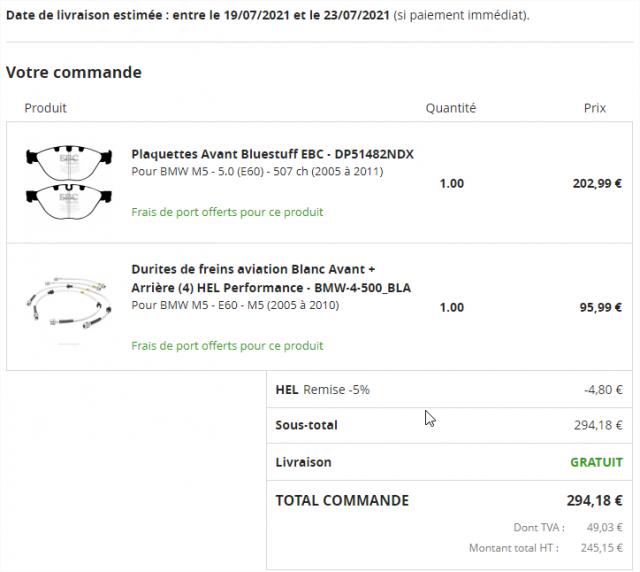Image resolution: width=640 pixels, height=572 pixels.
Task: Click the Sous-total label
Action: (307, 425)
